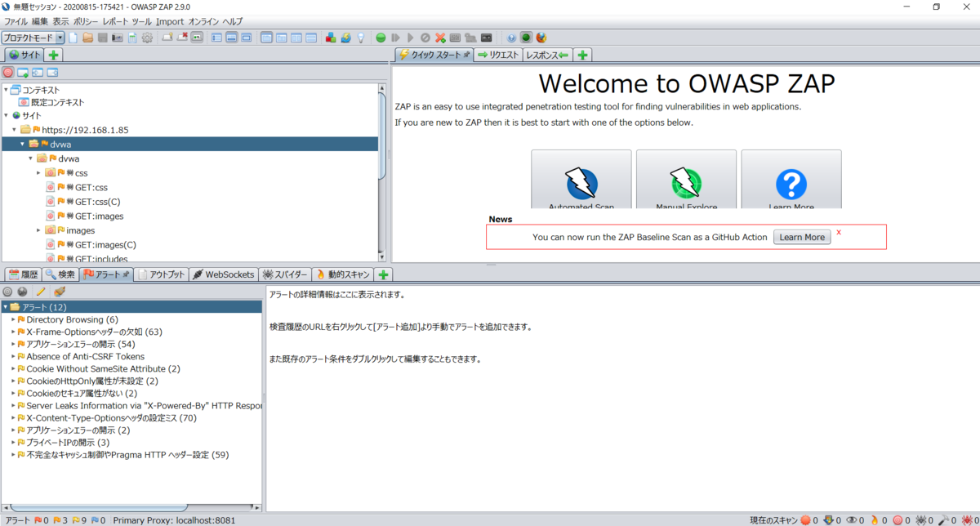Click the red flag alert count in status bar
Viewport: 980px width, 526px height.
41,519
